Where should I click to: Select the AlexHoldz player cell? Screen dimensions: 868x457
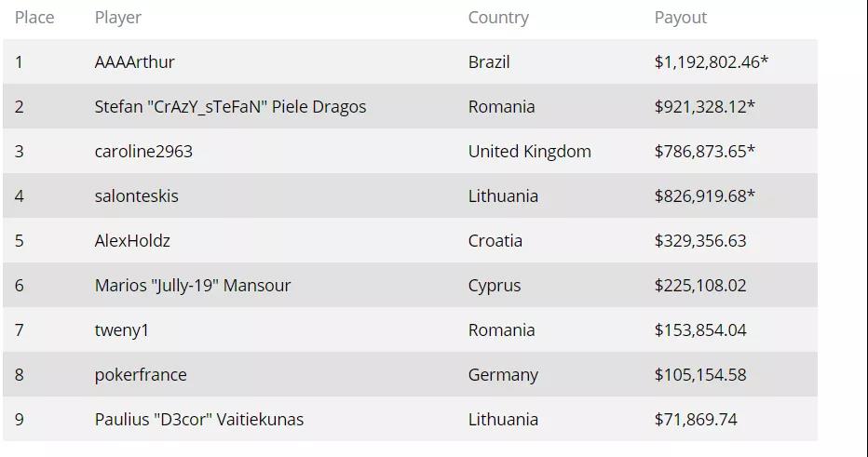(x=132, y=241)
